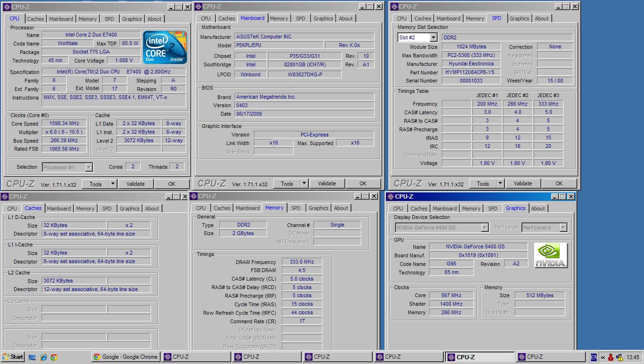Click the Tools button in the Mainboard window

tap(287, 184)
